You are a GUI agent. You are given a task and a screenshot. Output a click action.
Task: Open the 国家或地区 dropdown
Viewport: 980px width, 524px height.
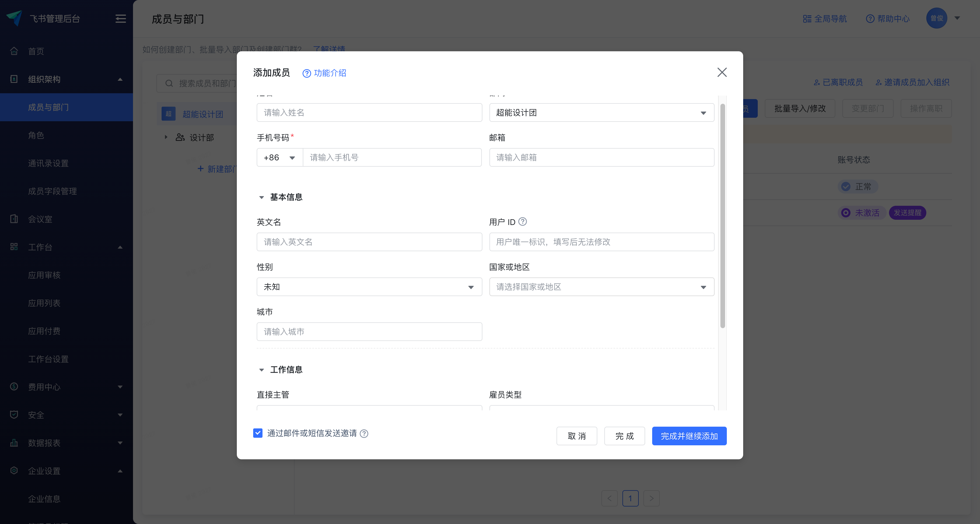(601, 287)
